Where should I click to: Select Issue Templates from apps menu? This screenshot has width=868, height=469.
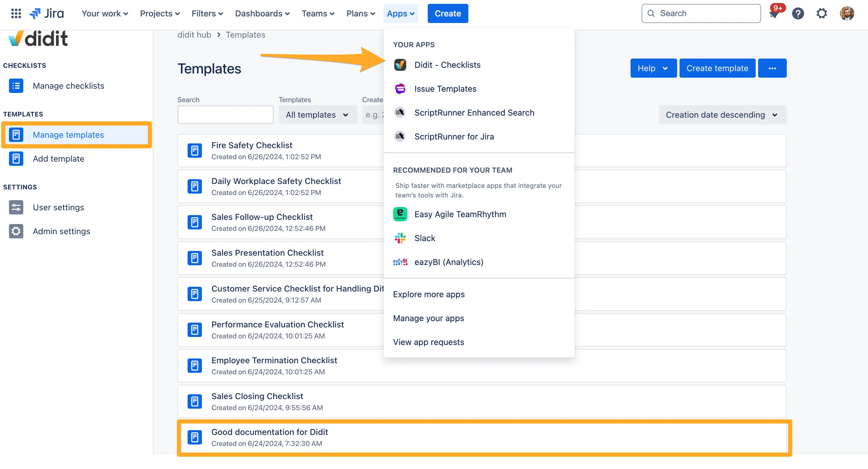[445, 89]
